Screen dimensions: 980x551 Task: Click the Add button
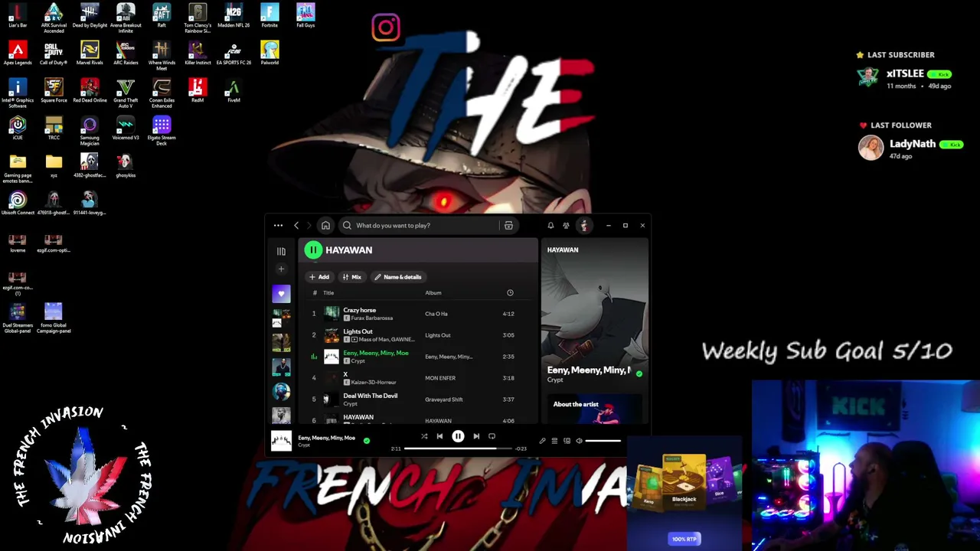click(x=319, y=277)
